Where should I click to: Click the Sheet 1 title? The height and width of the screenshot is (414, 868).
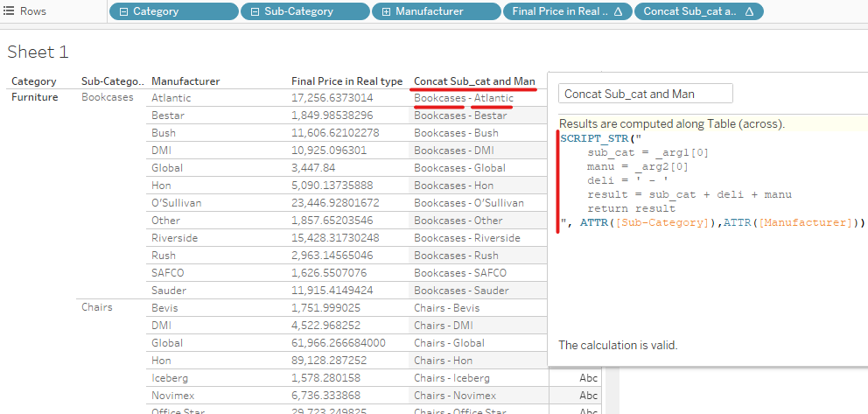pos(38,53)
